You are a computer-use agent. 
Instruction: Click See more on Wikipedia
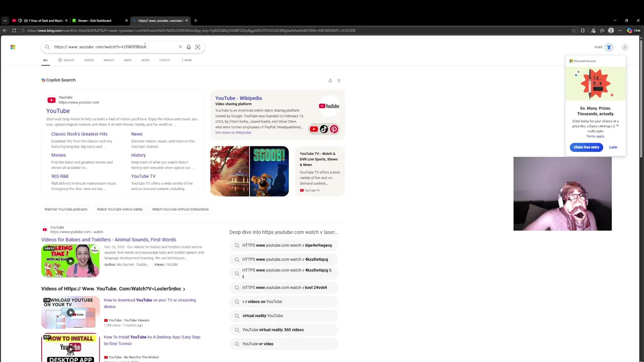[x=233, y=133]
